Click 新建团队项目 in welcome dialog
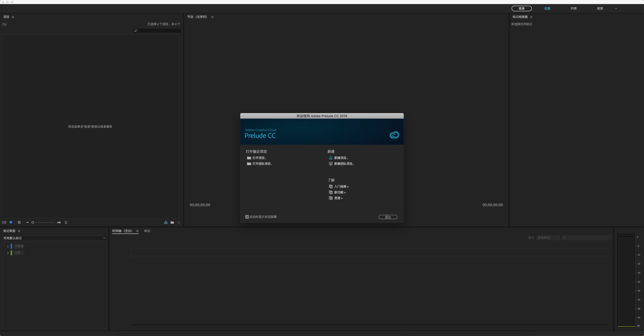This screenshot has width=644, height=336. [x=342, y=164]
